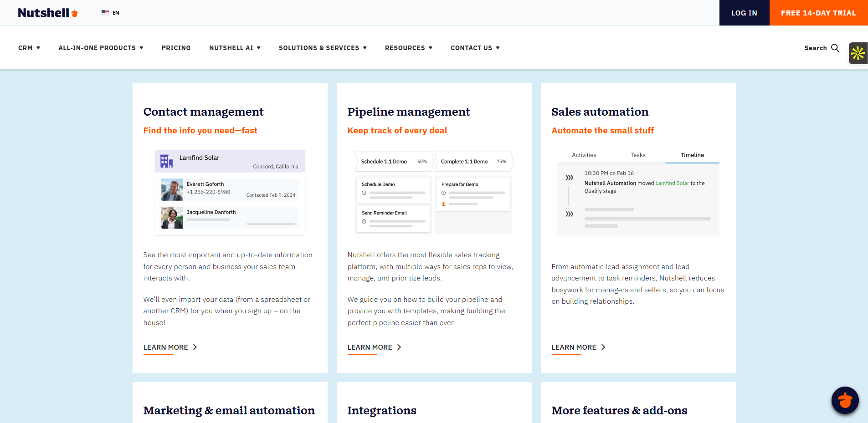Click the Search label
The height and width of the screenshot is (423, 868).
(816, 48)
